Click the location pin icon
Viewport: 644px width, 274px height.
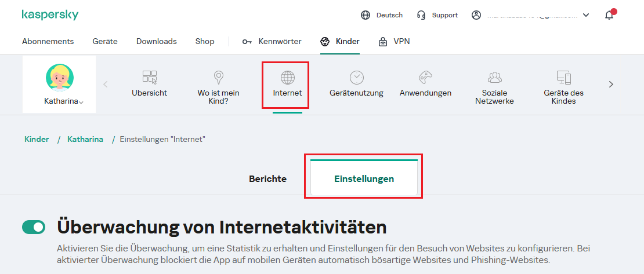(x=219, y=77)
